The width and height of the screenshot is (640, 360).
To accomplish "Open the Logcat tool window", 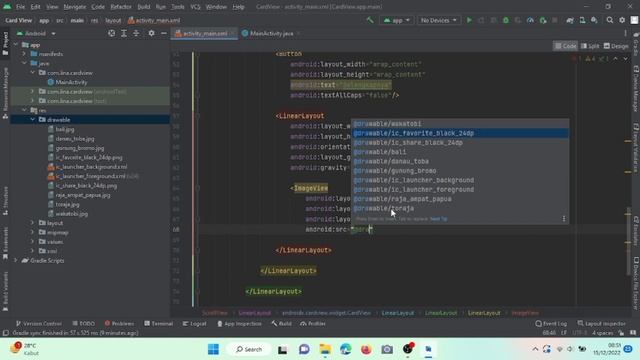I will point(194,324).
